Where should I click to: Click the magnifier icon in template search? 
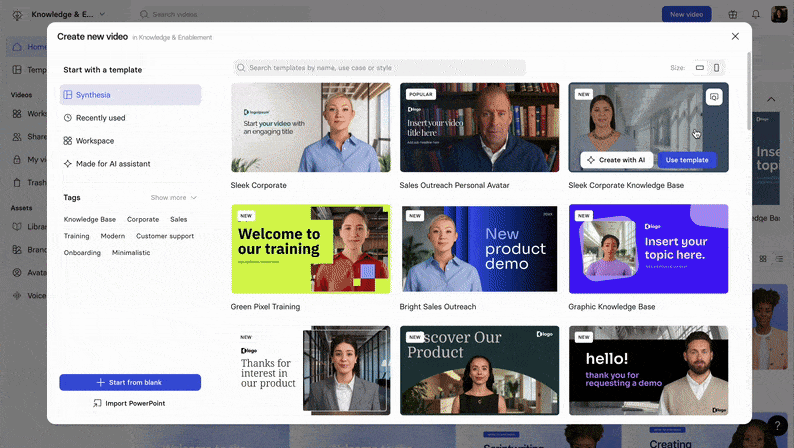[x=241, y=68]
